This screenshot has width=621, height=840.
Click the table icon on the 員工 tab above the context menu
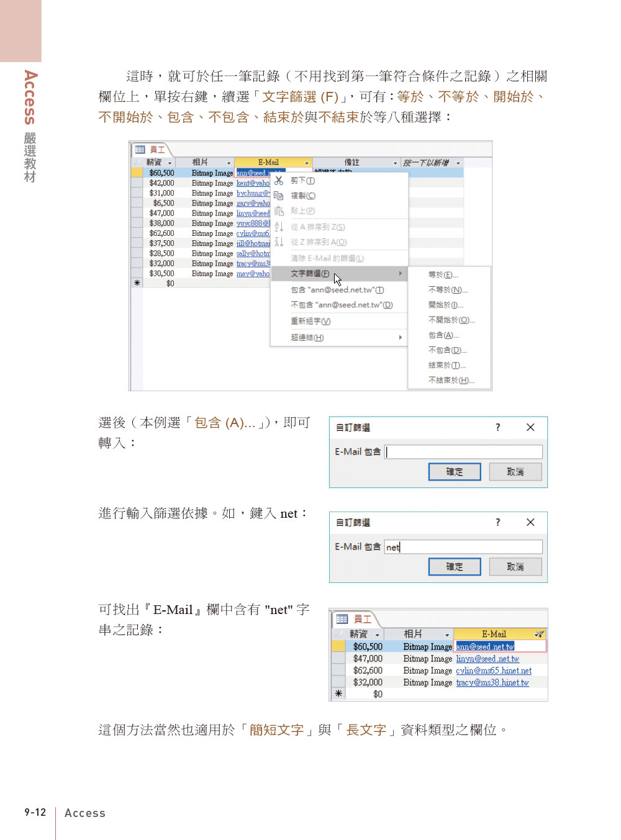[140, 150]
